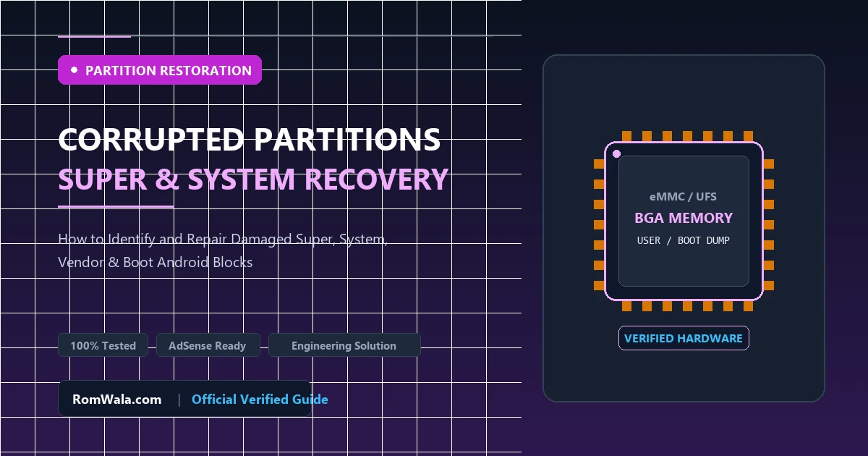The image size is (868, 456).
Task: Click the CORRUPTED PARTITIONS headline
Action: (x=249, y=139)
